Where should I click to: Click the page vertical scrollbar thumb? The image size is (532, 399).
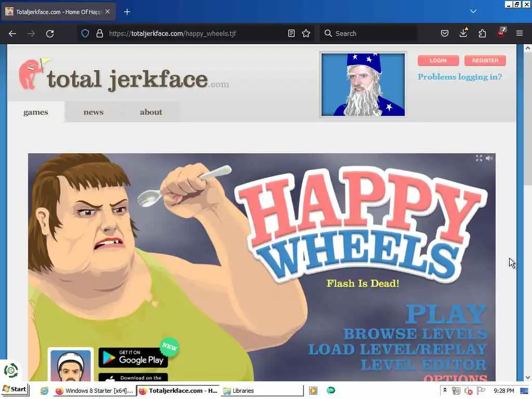click(x=528, y=119)
